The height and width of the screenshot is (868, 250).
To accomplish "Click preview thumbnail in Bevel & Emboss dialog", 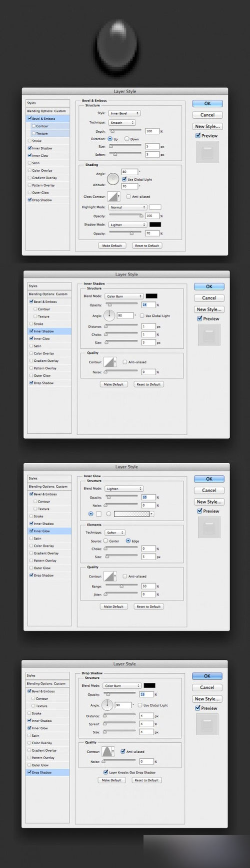I will [x=207, y=153].
